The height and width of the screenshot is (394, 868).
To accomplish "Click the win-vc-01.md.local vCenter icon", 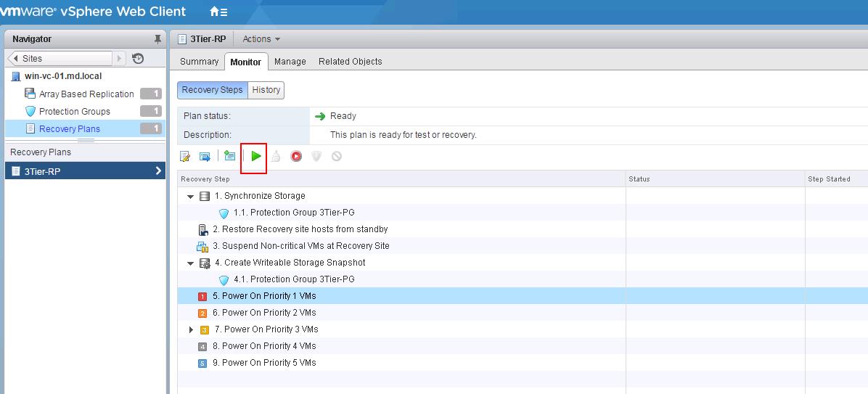I will point(16,76).
